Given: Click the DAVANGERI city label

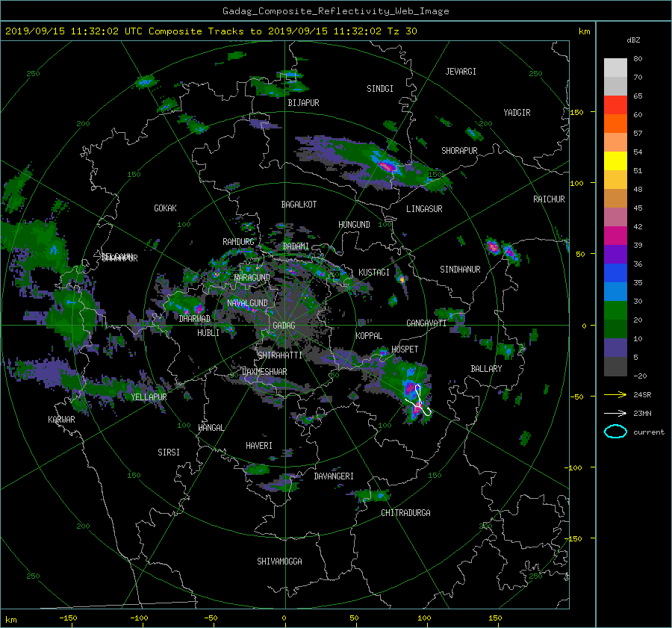Looking at the screenshot, I should pos(334,476).
